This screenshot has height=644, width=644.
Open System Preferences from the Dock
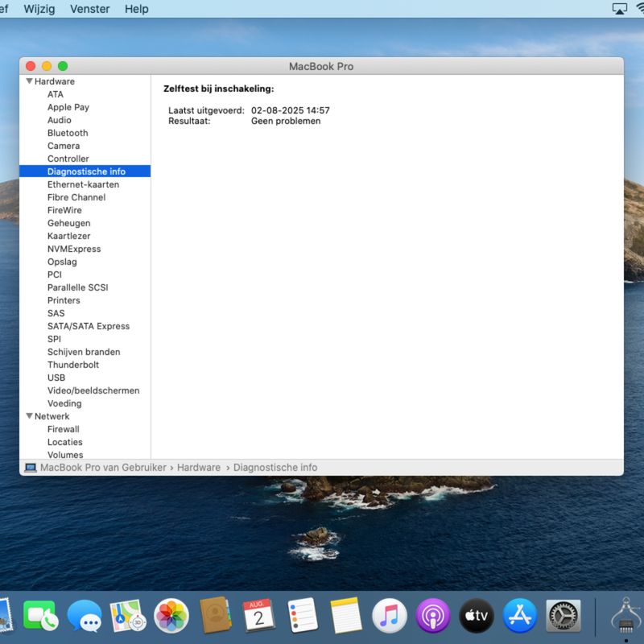click(x=563, y=616)
